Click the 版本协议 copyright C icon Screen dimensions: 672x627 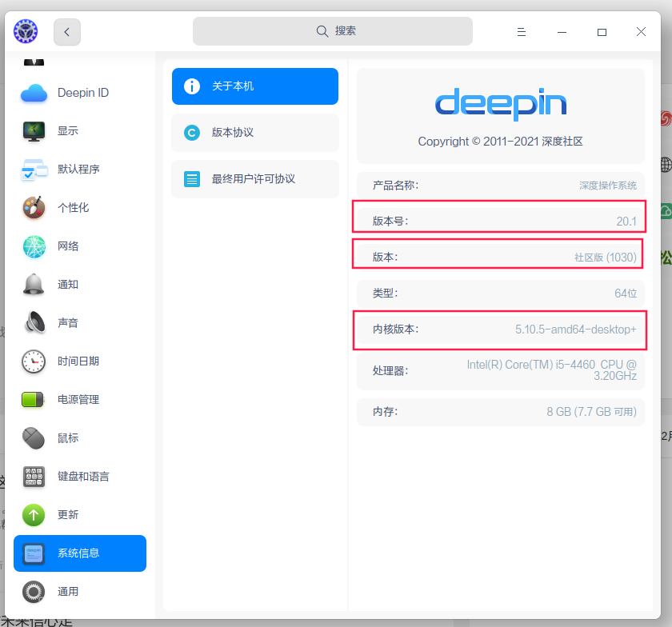click(191, 133)
